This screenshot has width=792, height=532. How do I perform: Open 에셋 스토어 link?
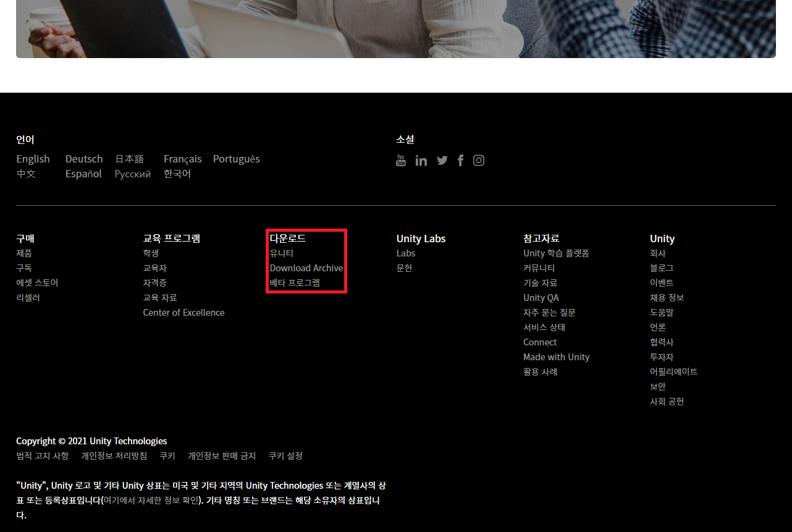(x=37, y=283)
